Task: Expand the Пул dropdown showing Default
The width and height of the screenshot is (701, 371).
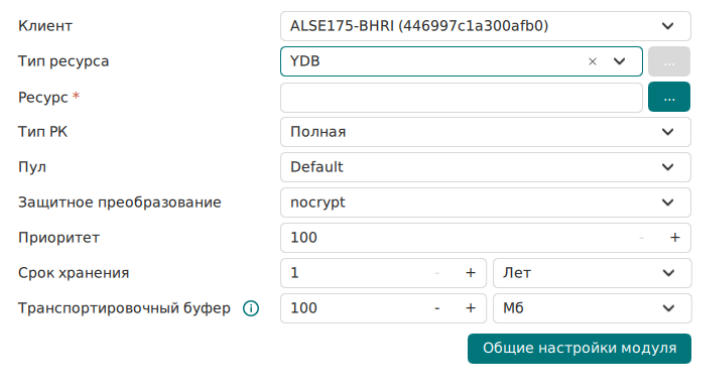Action: tap(486, 167)
